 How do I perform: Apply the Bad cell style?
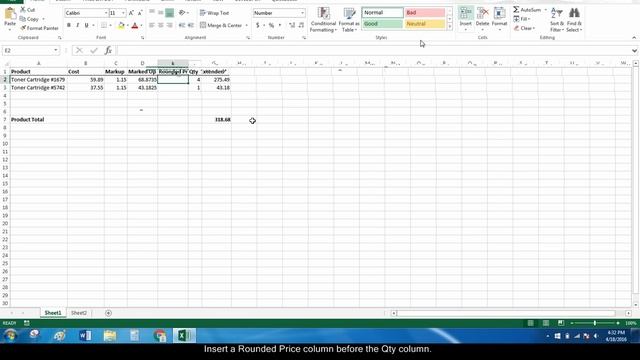click(x=425, y=13)
